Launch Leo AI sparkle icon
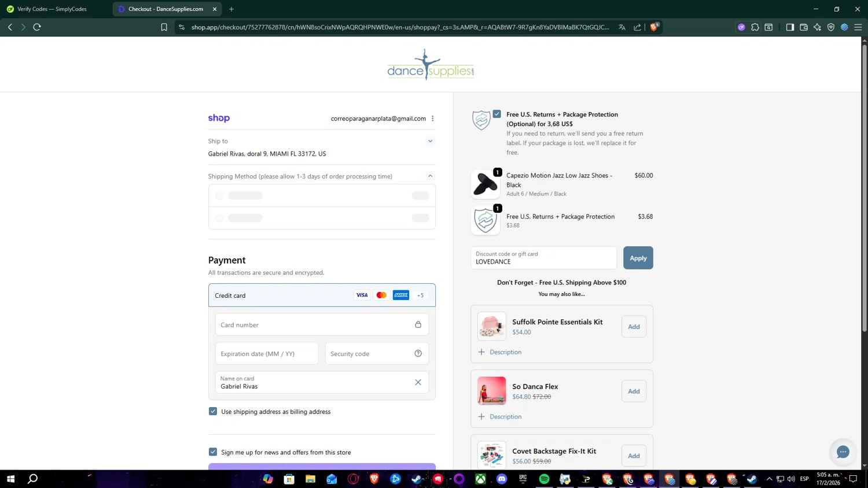 click(x=817, y=27)
